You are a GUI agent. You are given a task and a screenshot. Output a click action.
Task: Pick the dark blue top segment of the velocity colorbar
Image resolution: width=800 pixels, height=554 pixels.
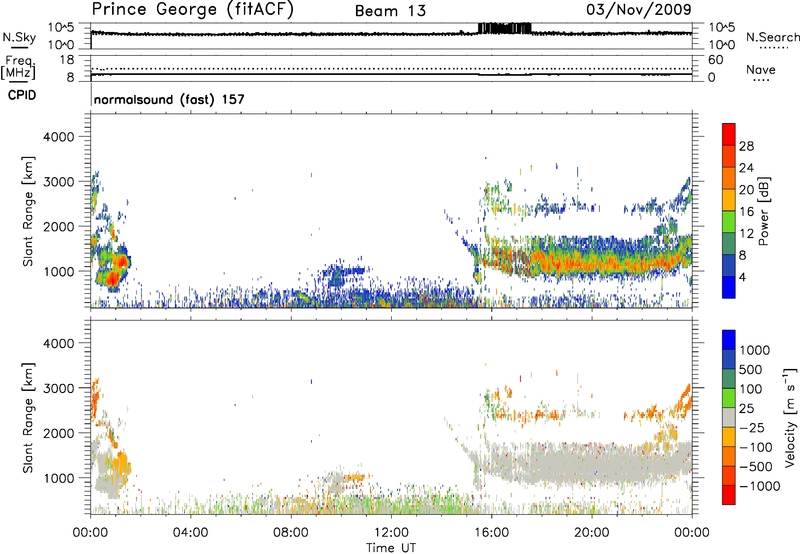click(x=729, y=340)
